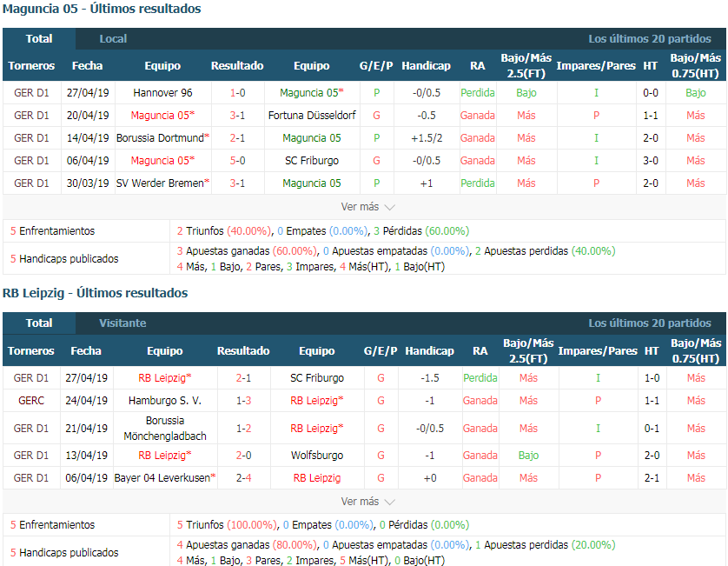Viewport: 728px width, 566px height.
Task: Select the Total tab in Maguncia 05 table
Action: [39, 39]
